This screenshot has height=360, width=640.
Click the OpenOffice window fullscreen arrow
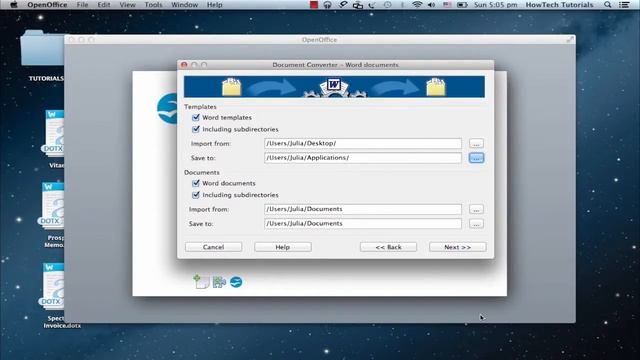pos(570,40)
